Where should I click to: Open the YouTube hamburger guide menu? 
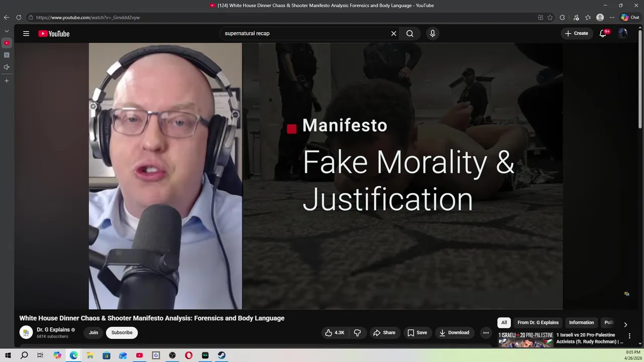(x=26, y=34)
